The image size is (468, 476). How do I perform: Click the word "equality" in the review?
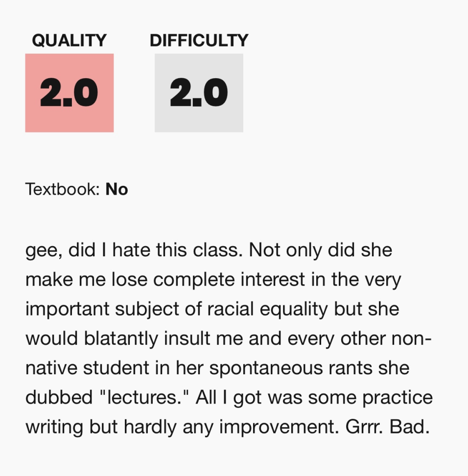coord(294,310)
